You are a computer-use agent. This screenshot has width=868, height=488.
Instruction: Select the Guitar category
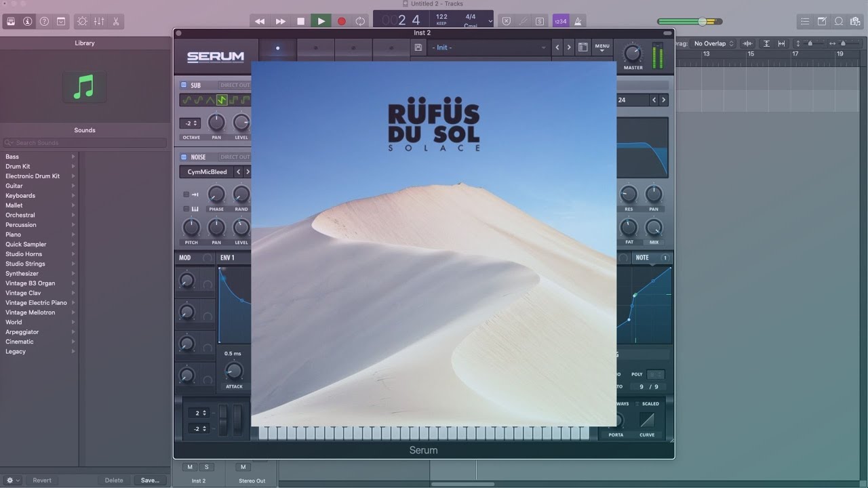[x=14, y=186]
